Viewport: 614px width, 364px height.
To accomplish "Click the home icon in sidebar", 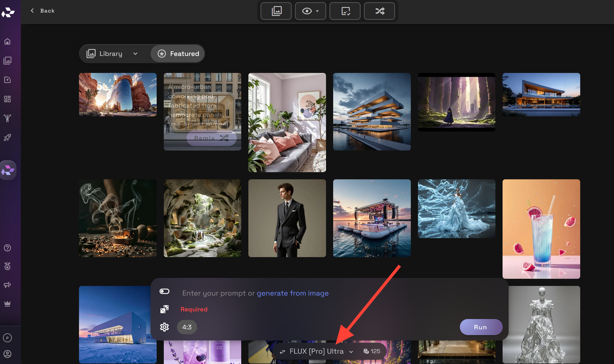I will click(x=7, y=41).
